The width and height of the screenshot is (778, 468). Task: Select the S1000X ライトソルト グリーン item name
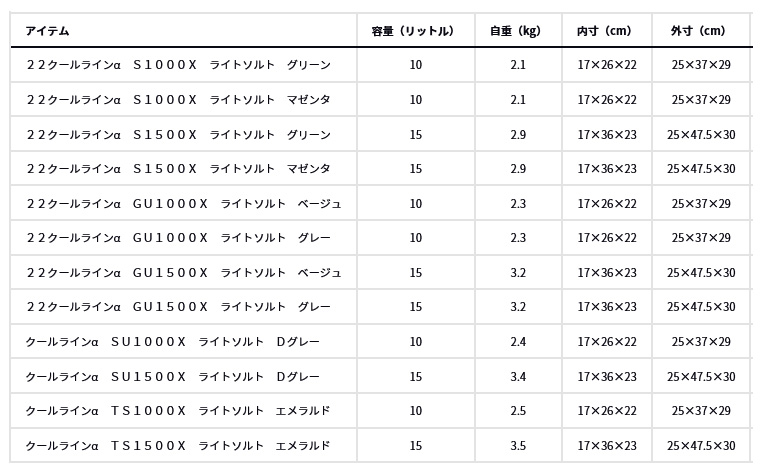coord(178,65)
